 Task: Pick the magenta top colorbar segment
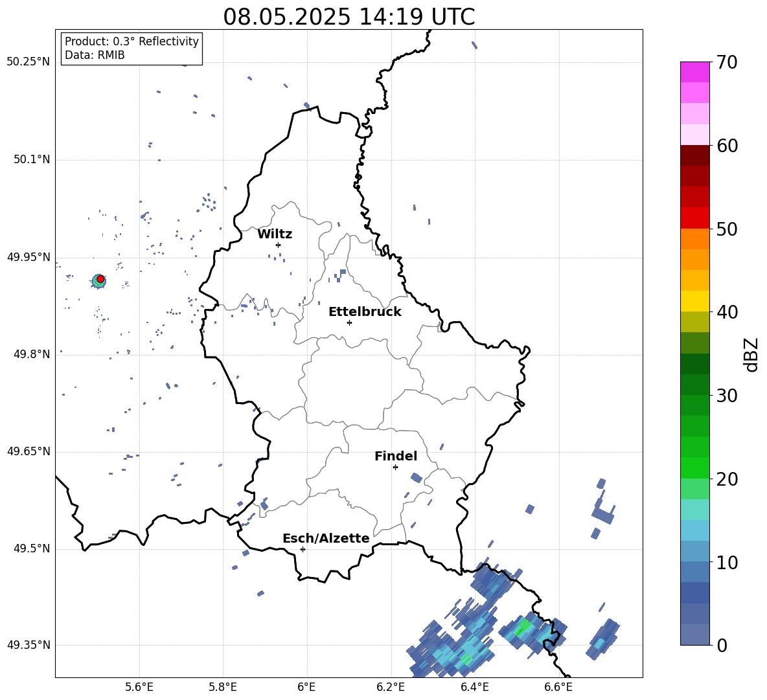pos(694,72)
